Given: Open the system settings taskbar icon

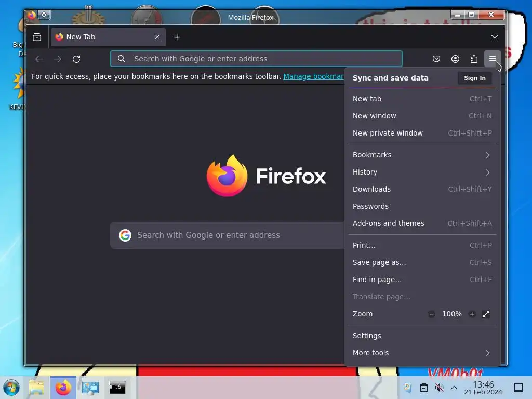Looking at the screenshot, I should pyautogui.click(x=90, y=388).
